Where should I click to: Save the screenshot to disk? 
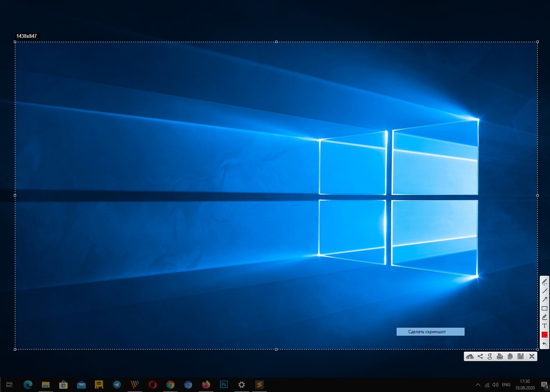coord(520,356)
